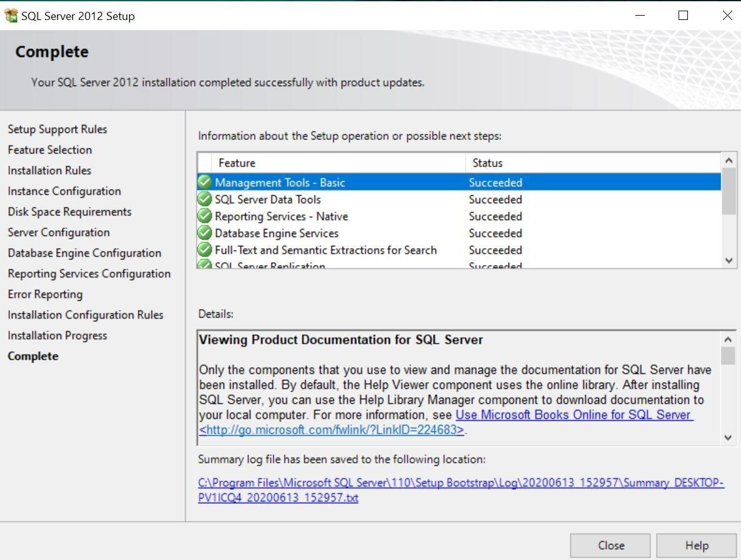The width and height of the screenshot is (741, 560).
Task: Click the up arrow on the Details scrollbar
Action: [729, 339]
